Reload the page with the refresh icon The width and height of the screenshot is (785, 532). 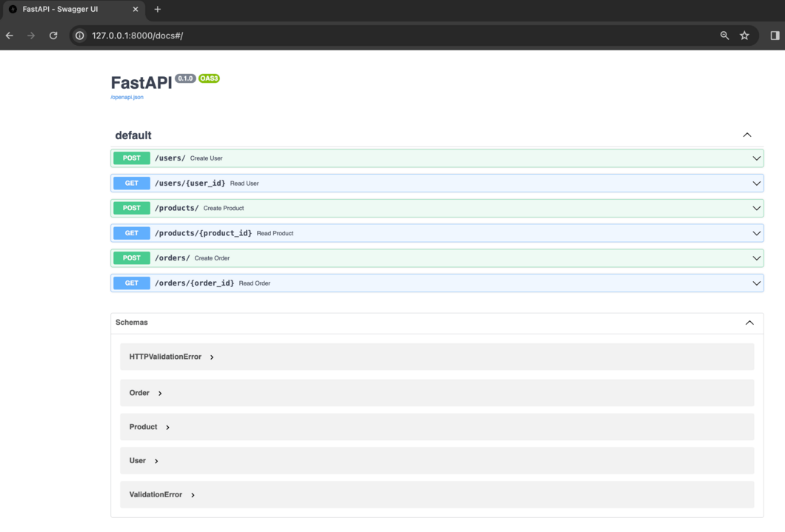tap(53, 36)
